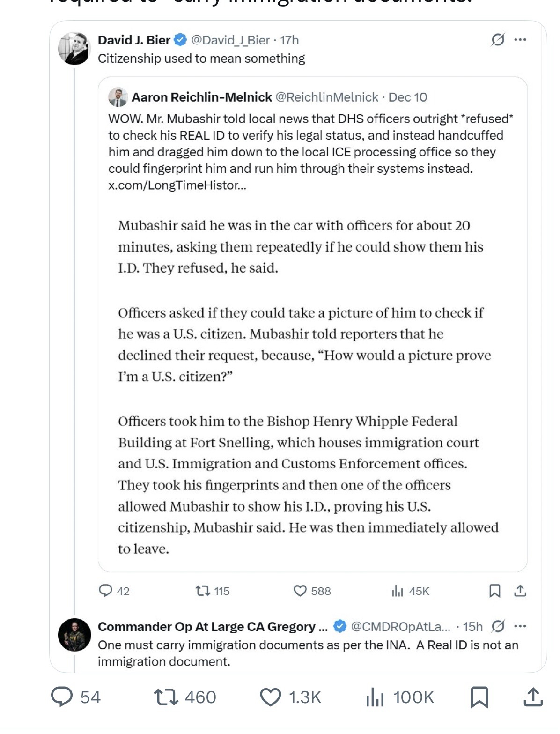Click the Grok icon on Bier's tweet
Image resolution: width=560 pixels, height=734 pixels.
click(x=497, y=41)
